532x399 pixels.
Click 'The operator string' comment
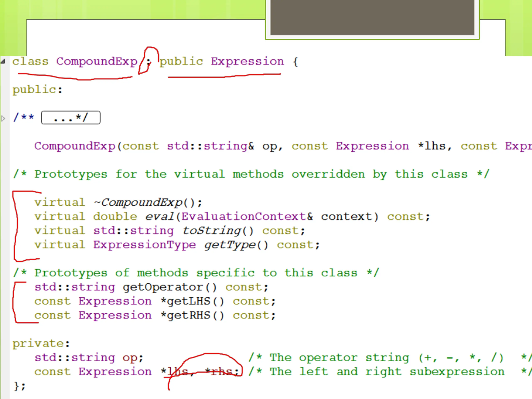click(390, 358)
